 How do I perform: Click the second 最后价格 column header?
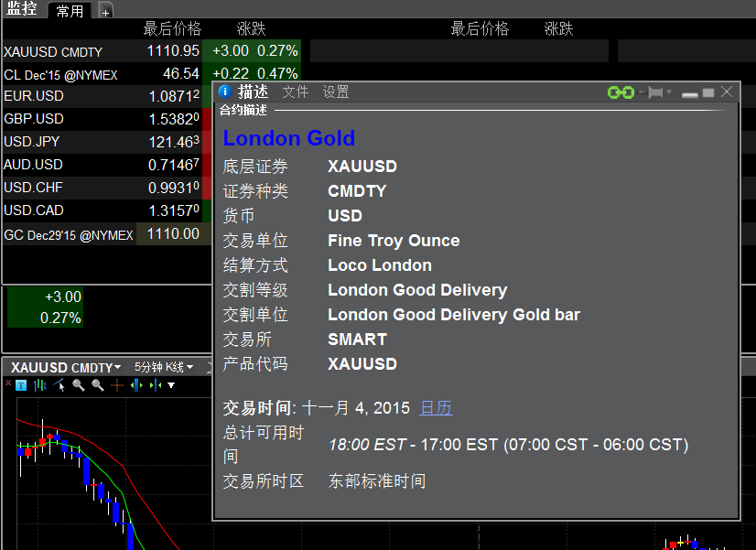tap(480, 29)
